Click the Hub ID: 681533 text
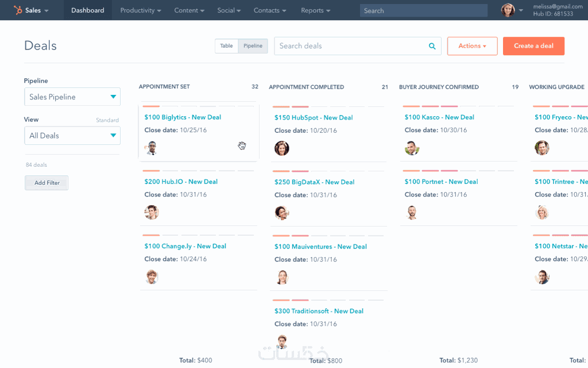The width and height of the screenshot is (588, 368). [553, 14]
